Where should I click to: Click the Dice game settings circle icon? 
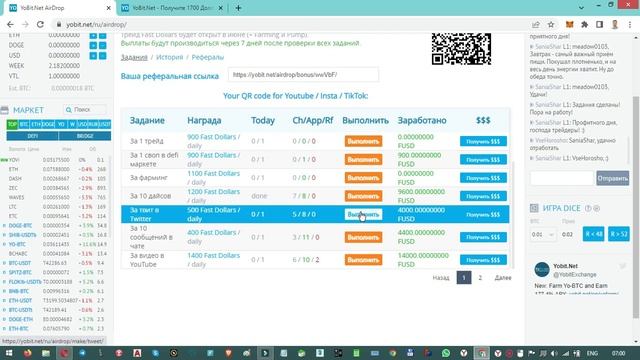(597, 208)
